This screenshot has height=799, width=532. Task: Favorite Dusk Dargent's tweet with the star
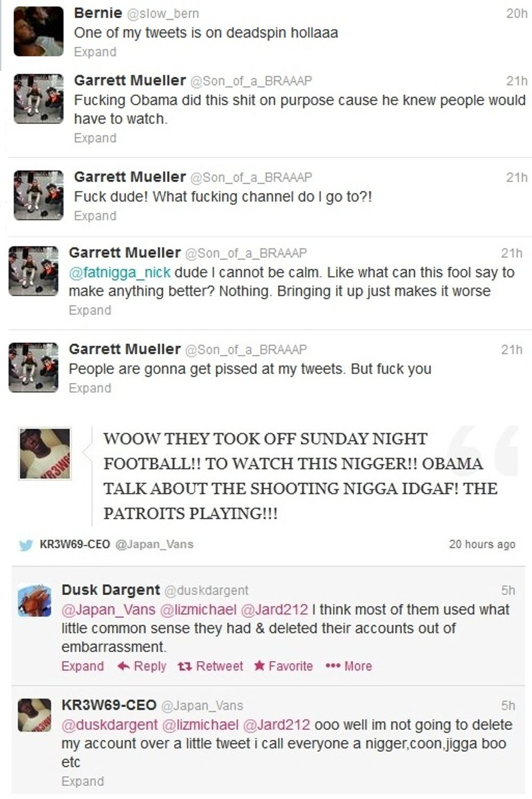(x=283, y=666)
